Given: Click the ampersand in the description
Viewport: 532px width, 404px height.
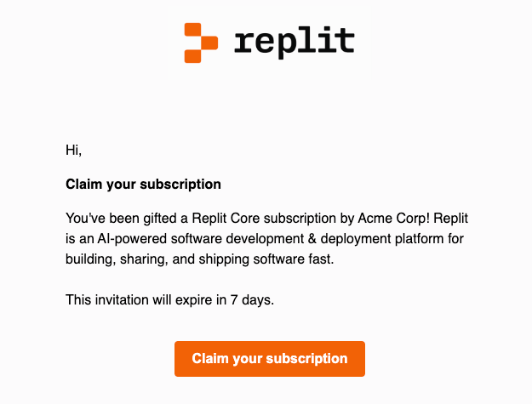Looking at the screenshot, I should 312,239.
